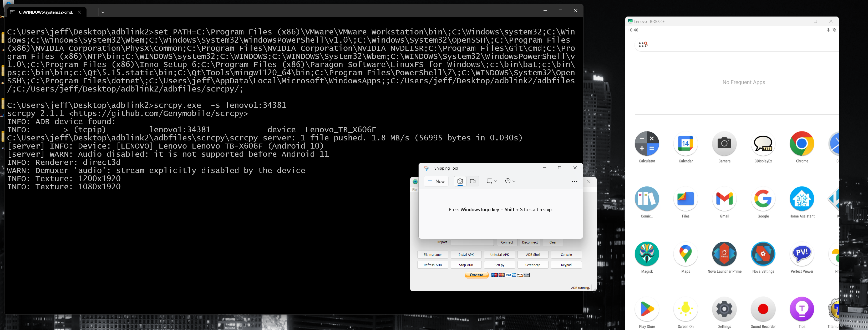Click New in Snipping Tool

click(436, 181)
